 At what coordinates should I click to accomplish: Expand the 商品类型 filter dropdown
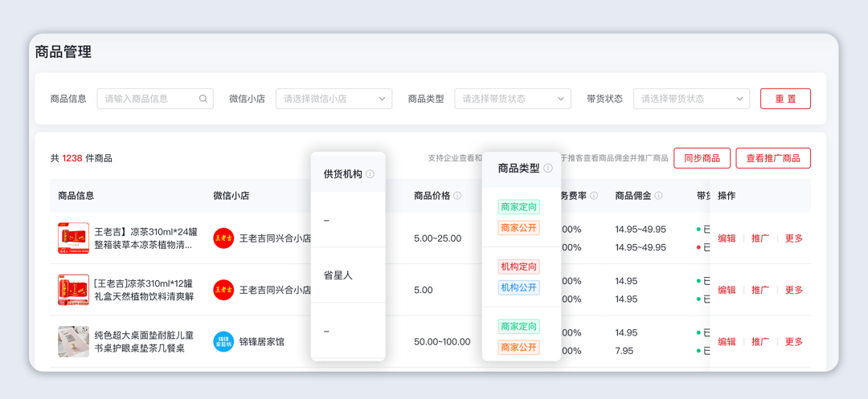coord(512,99)
